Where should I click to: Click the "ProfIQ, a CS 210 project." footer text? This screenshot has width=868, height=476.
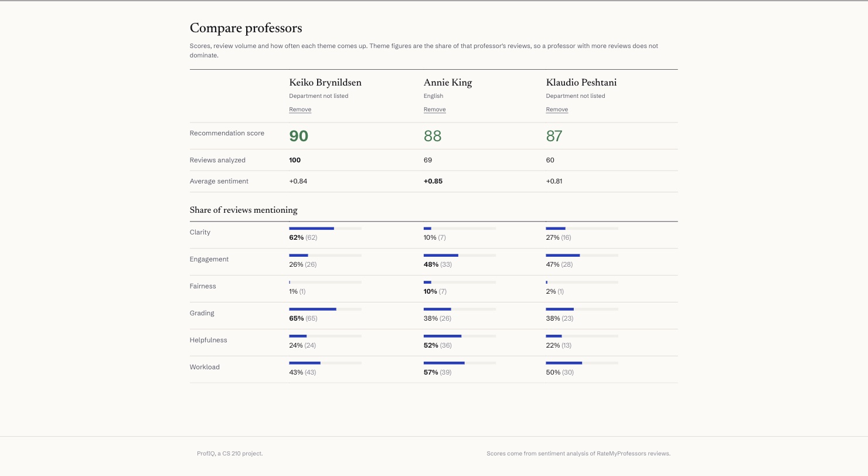coord(230,454)
